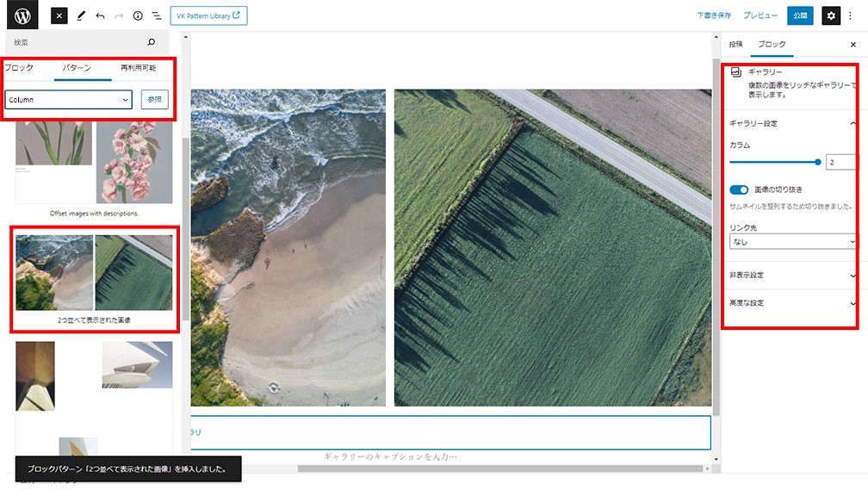The height and width of the screenshot is (503, 868).
Task: Toggle the 画像の切り抜き switch
Action: [x=739, y=189]
